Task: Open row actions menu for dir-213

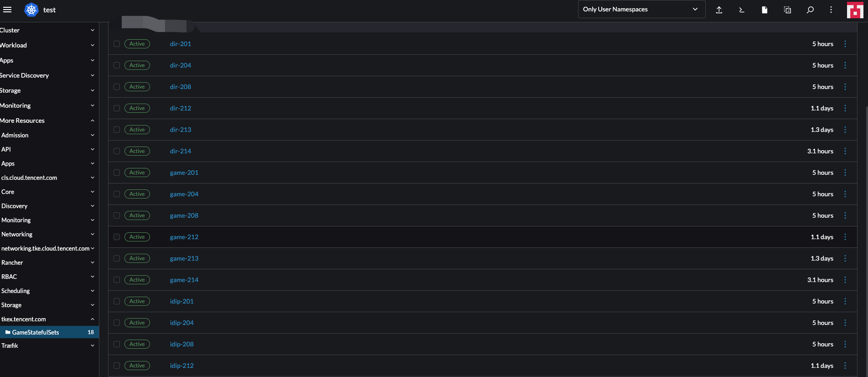Action: [845, 130]
